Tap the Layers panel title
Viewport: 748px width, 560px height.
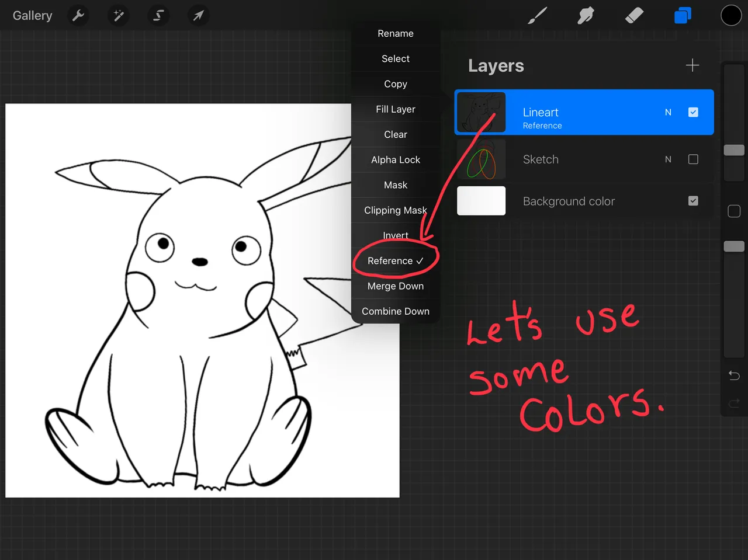[496, 66]
